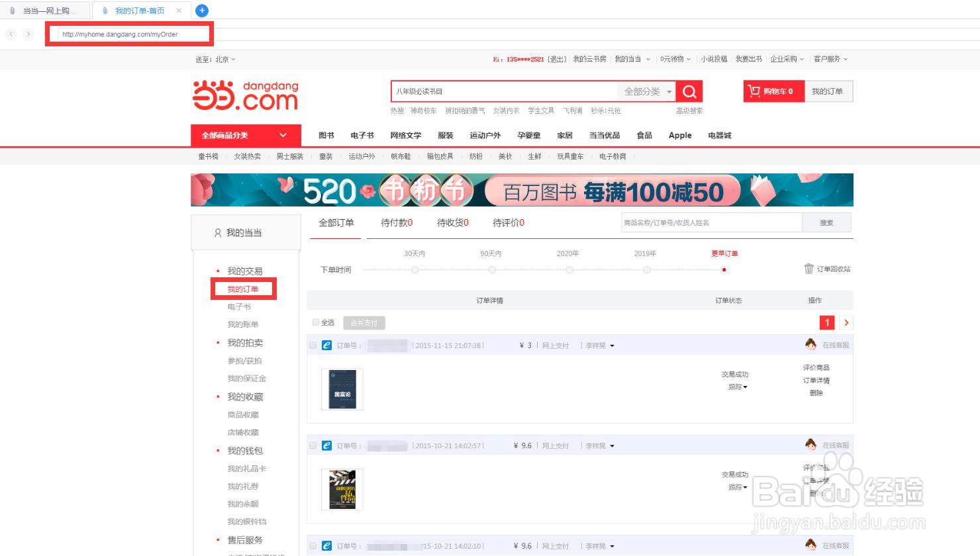Open a new browser tab with plus
The image size is (980, 556).
click(x=202, y=11)
